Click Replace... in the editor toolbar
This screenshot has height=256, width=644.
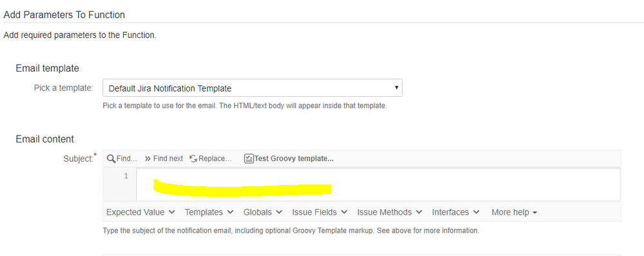tap(215, 159)
